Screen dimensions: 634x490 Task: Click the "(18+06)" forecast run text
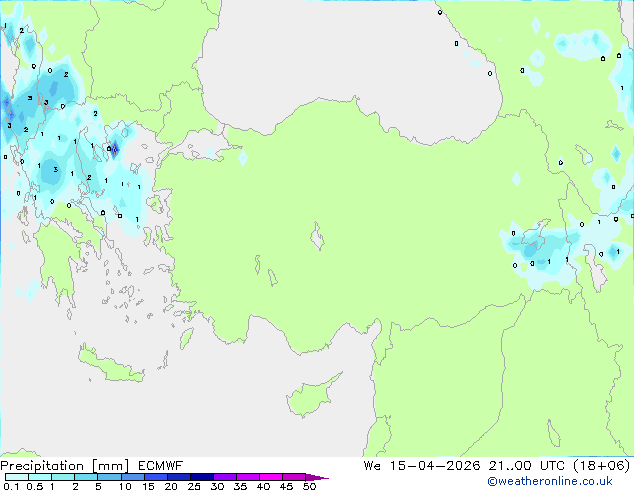602,466
